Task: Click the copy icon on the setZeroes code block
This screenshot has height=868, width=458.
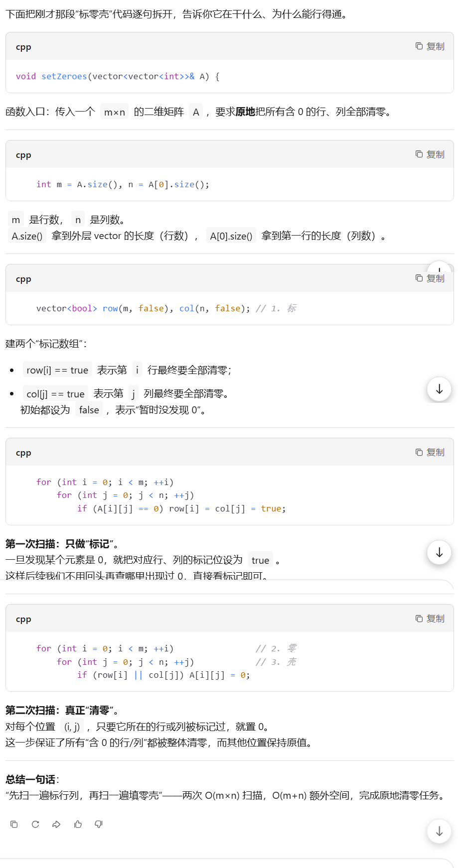Action: [430, 45]
